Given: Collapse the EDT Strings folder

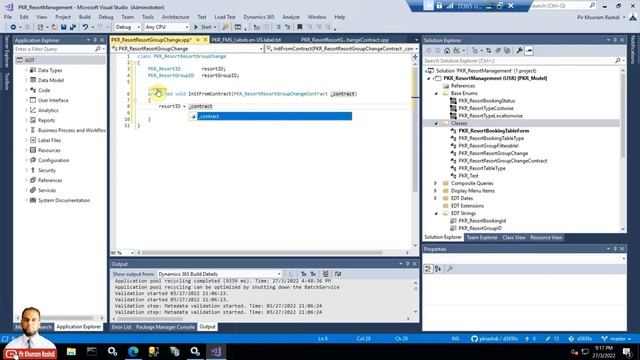Looking at the screenshot, I should (x=436, y=213).
